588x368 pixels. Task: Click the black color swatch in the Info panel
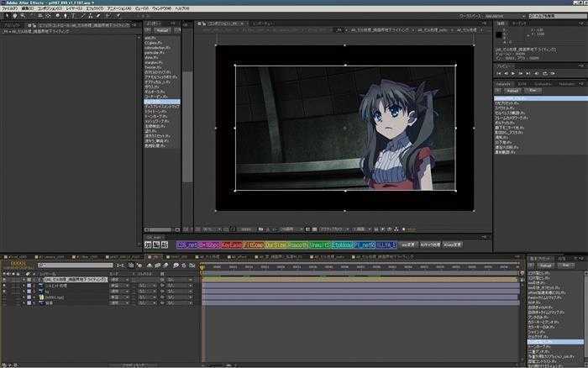[x=499, y=35]
